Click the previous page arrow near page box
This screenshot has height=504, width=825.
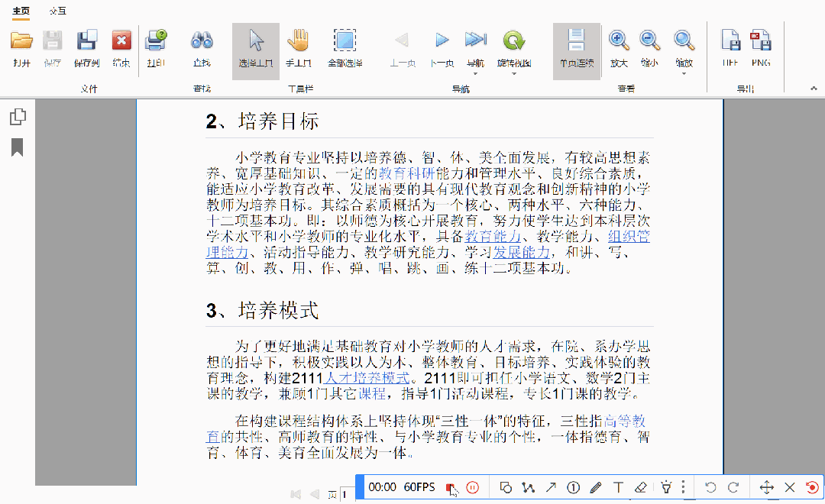pyautogui.click(x=315, y=494)
